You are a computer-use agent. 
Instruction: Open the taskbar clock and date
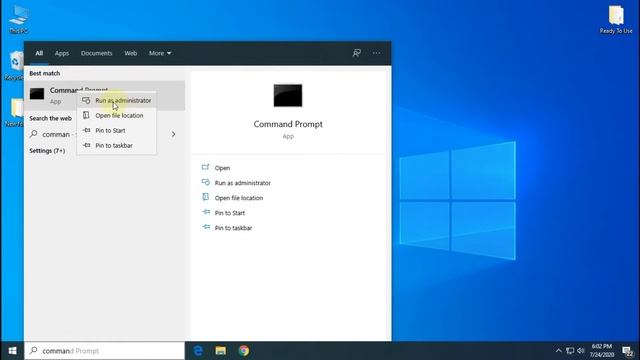(x=602, y=351)
